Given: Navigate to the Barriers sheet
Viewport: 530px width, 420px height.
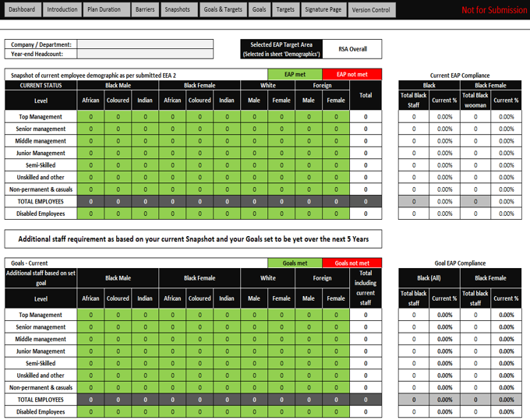Looking at the screenshot, I should click(x=146, y=10).
